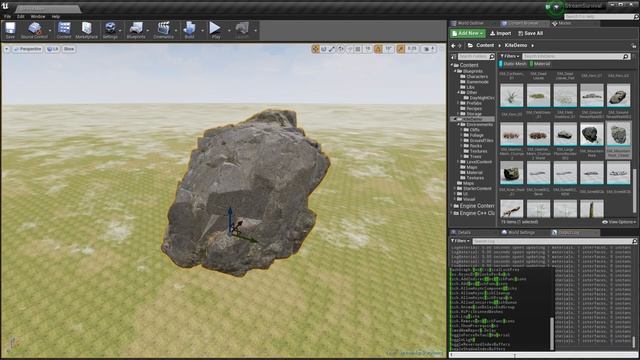Open the Window menu
Screen dimensions: 640x360
(x=38, y=16)
